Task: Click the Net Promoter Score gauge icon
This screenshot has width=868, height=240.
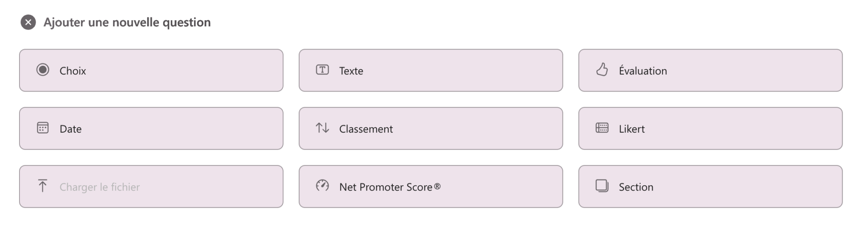Action: [x=322, y=186]
